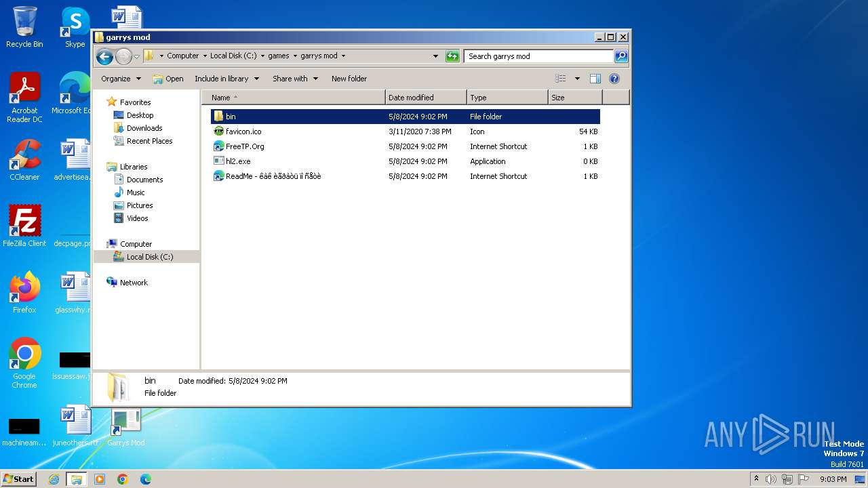Viewport: 868px width, 488px height.
Task: Select CCleaner desktop icon
Action: point(24,160)
